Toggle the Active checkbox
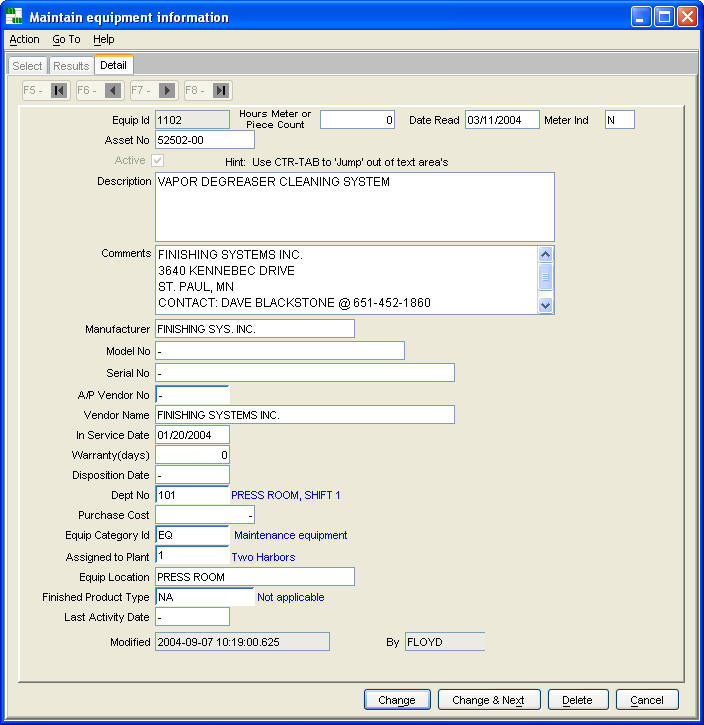This screenshot has height=725, width=704. click(157, 160)
